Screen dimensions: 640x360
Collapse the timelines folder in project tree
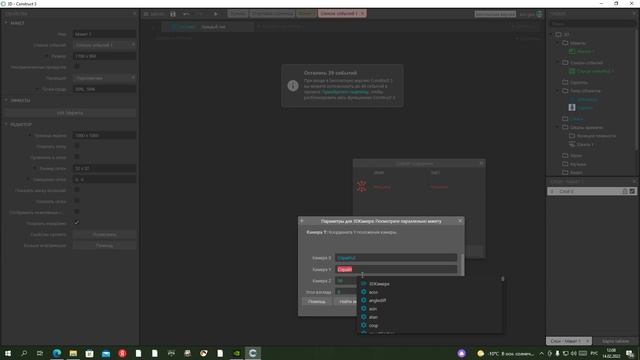558,127
